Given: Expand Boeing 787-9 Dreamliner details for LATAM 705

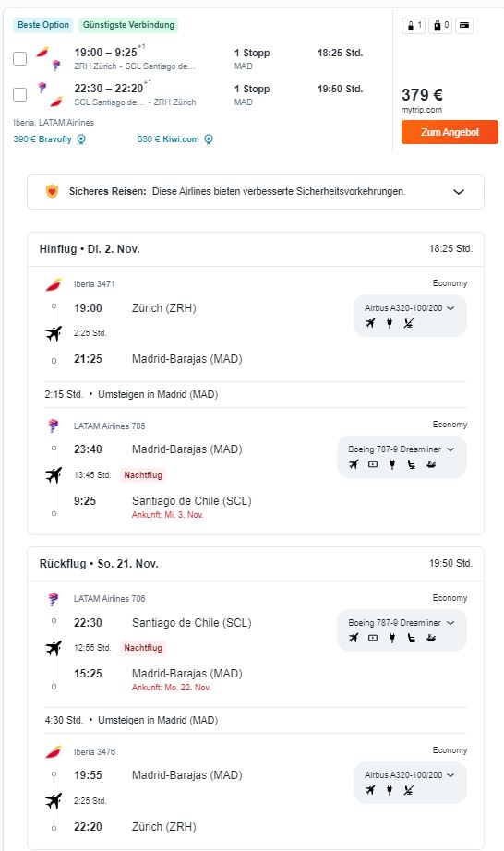Looking at the screenshot, I should (x=402, y=449).
